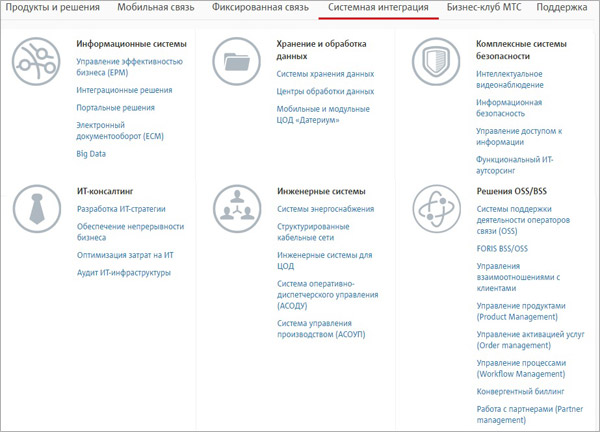Open Управления взаимоотношениями с клиентами link
Viewport: 600px width, 432px height.
(x=518, y=277)
